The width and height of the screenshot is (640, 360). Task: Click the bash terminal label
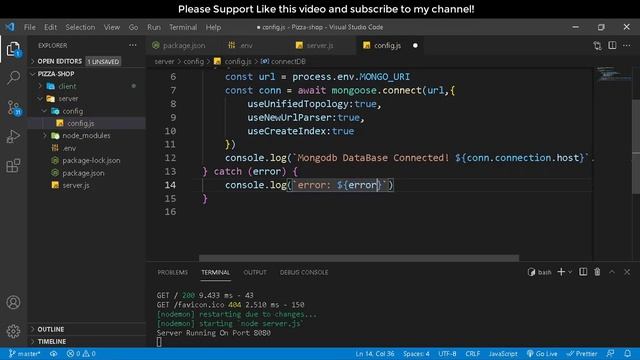540,272
